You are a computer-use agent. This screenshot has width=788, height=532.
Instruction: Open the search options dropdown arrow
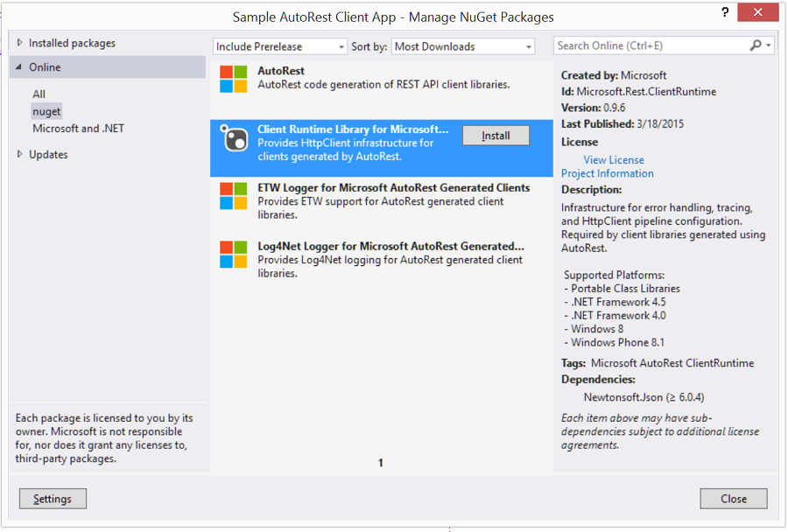coord(769,45)
